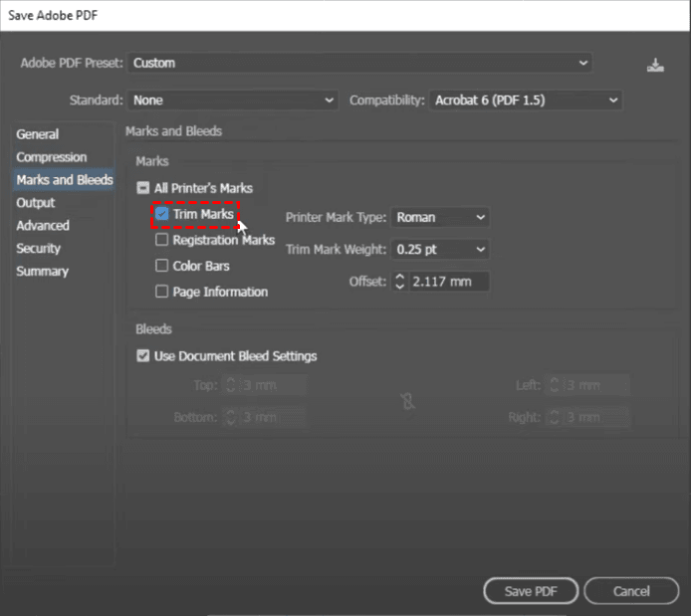
Task: Open the Compatibility dropdown
Action: (526, 101)
